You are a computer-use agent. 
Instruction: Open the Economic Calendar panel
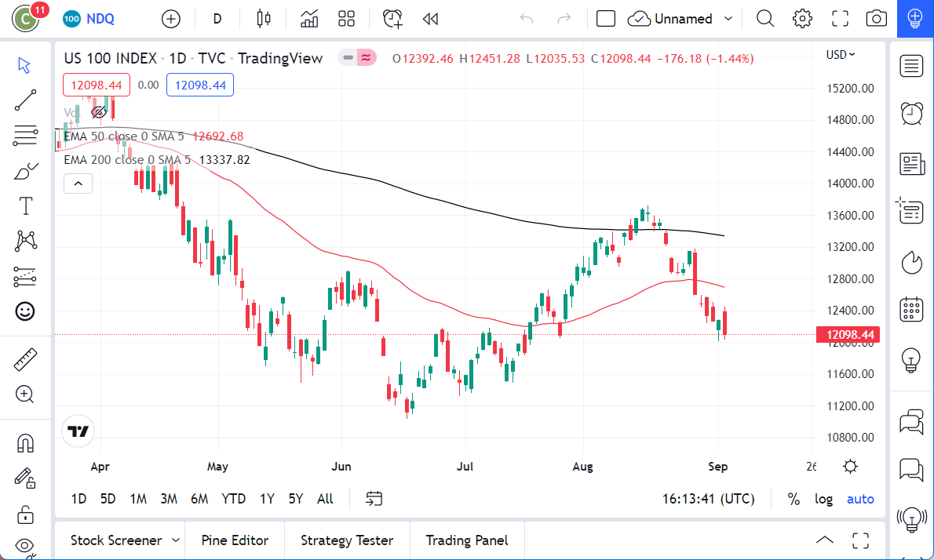point(910,309)
